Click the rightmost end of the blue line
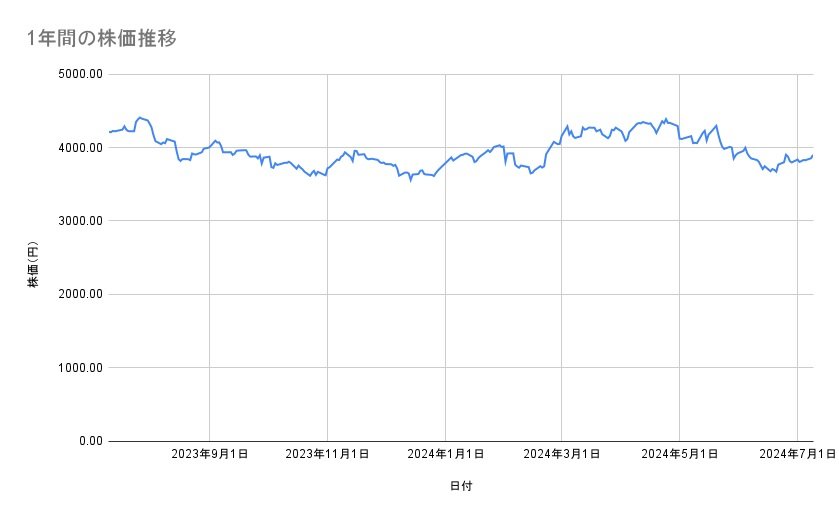 coord(813,155)
